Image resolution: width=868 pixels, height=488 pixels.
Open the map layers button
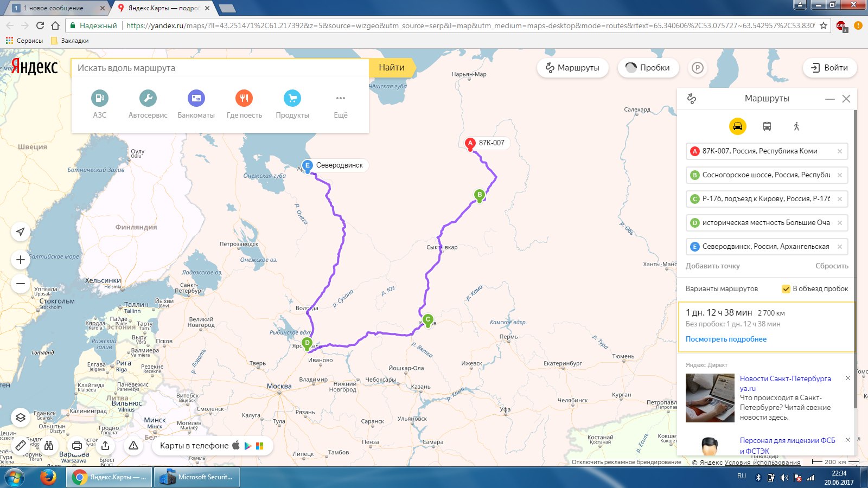[21, 418]
